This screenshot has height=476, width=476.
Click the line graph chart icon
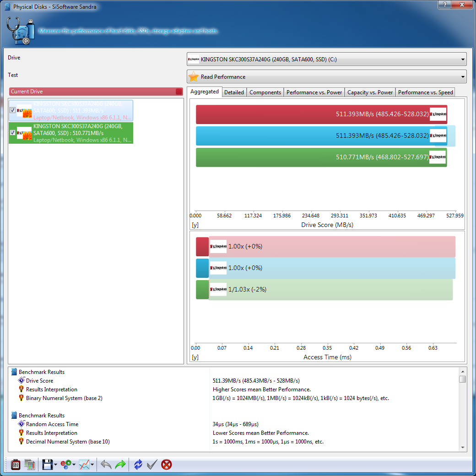click(84, 465)
